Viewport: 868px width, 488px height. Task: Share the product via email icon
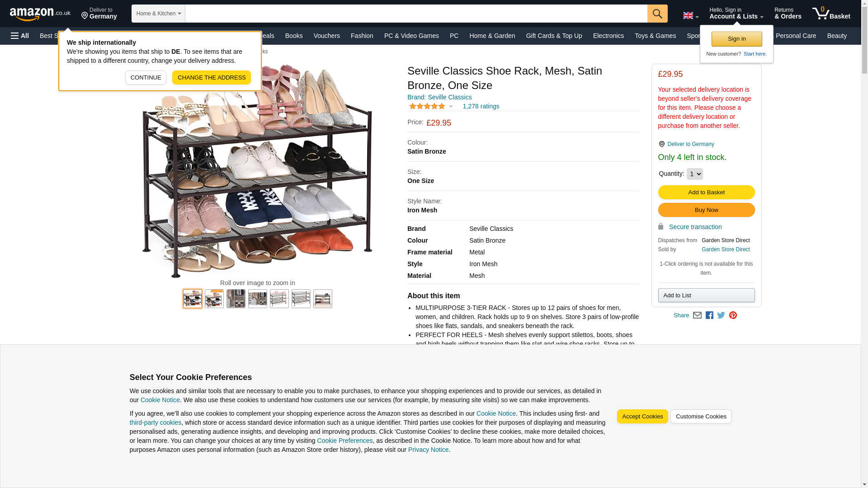(697, 315)
